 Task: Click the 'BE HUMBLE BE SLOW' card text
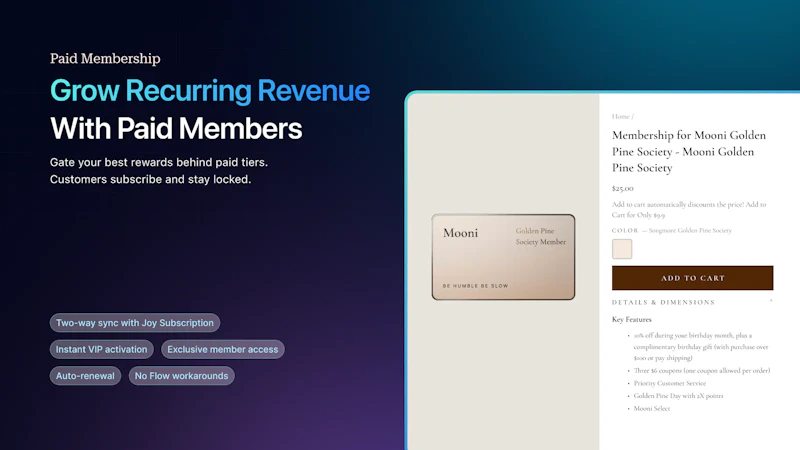[475, 286]
